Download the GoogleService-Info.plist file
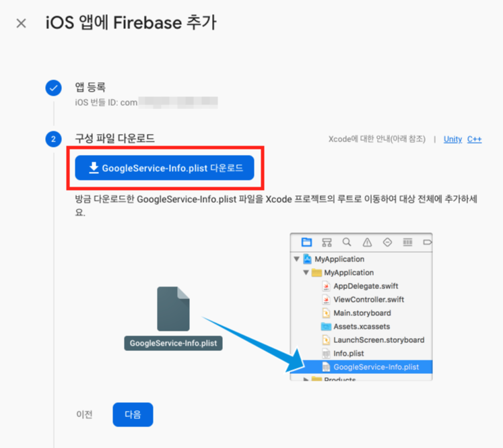This screenshot has width=503, height=448. click(x=164, y=168)
